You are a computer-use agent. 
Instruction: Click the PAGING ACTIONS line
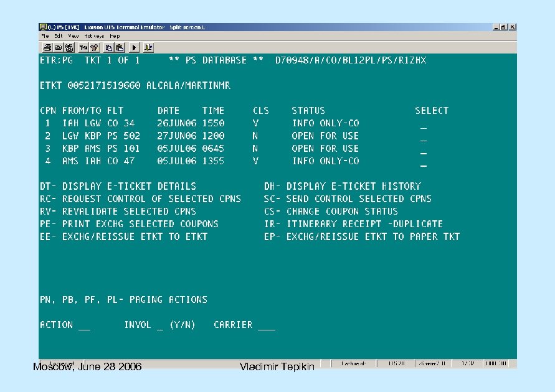coord(123,300)
